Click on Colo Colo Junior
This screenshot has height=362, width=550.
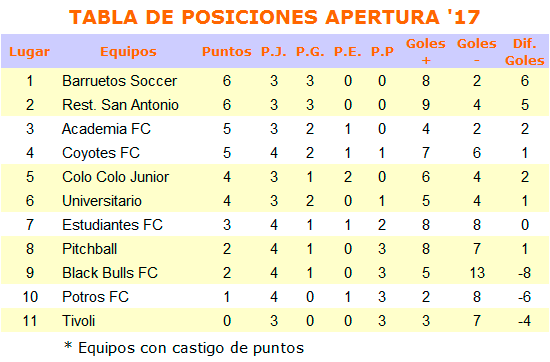coord(115,177)
